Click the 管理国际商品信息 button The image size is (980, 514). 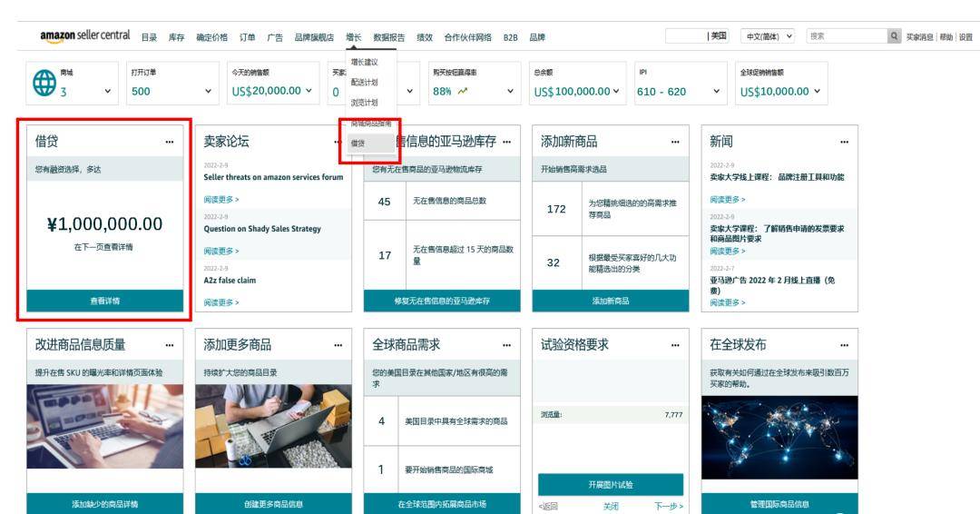(779, 503)
